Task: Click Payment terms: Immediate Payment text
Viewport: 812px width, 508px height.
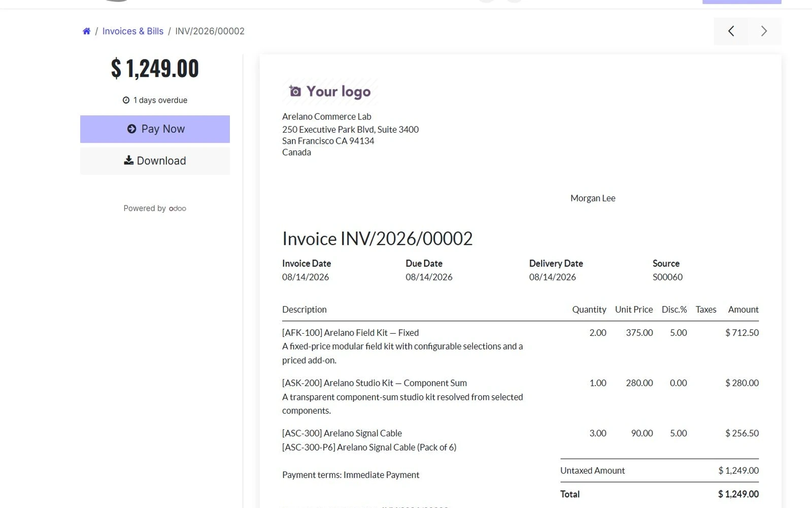Action: click(351, 475)
